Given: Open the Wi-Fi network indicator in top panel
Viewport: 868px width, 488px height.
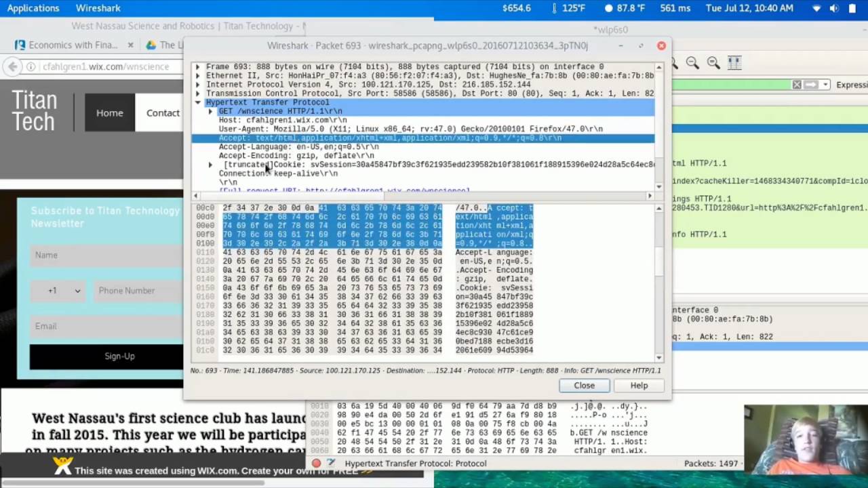Looking at the screenshot, I should coord(816,8).
